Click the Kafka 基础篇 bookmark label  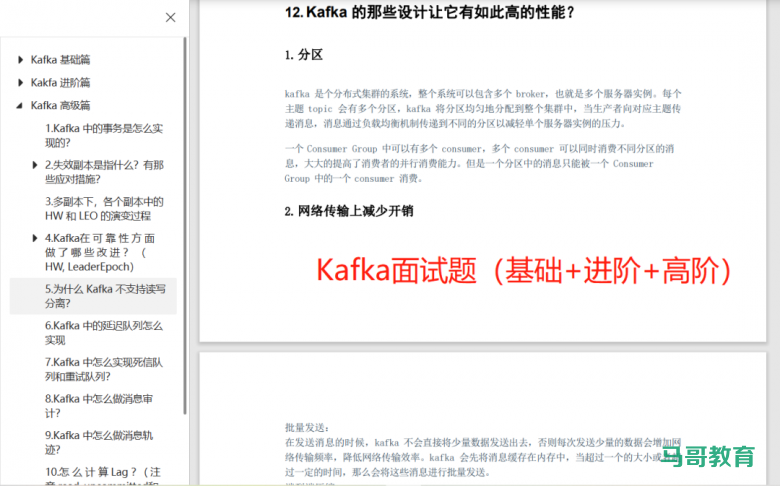61,60
